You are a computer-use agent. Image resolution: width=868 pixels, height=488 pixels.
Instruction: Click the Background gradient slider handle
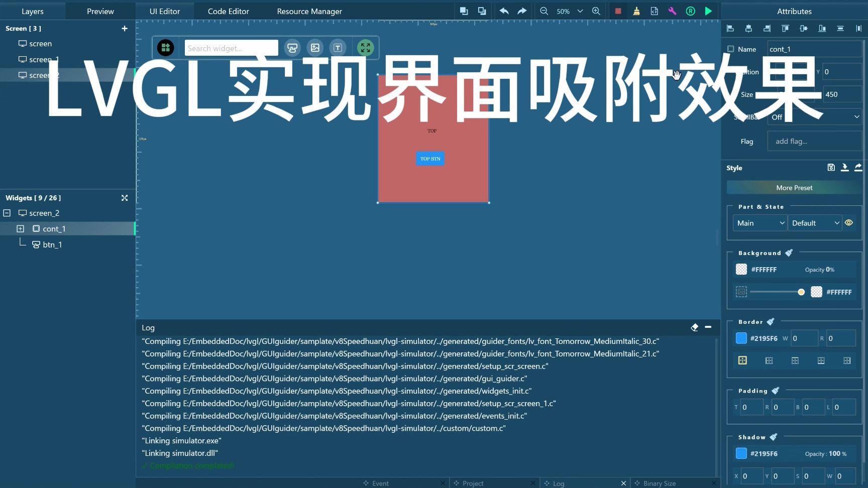click(x=801, y=292)
